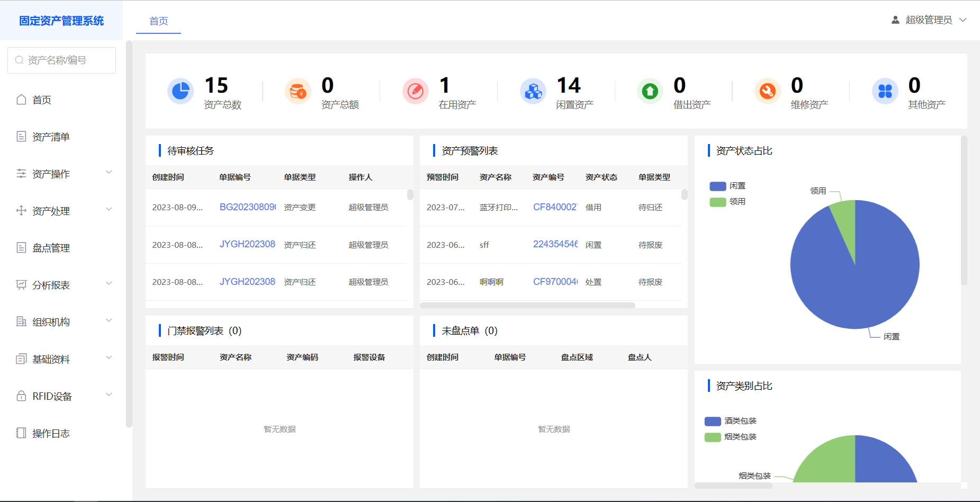Toggle the 闲置 legend swatch in 资产状态占比

718,186
